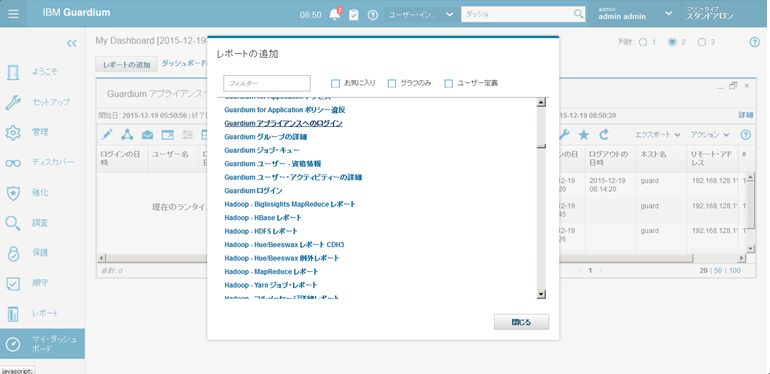Click the help icon beside アクション

tap(745, 134)
